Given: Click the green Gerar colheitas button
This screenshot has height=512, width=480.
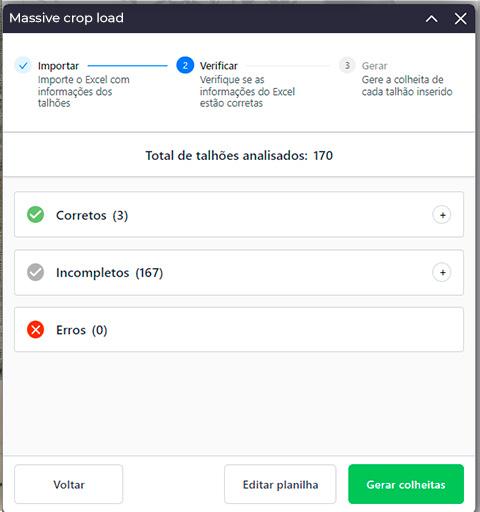Looking at the screenshot, I should (406, 484).
